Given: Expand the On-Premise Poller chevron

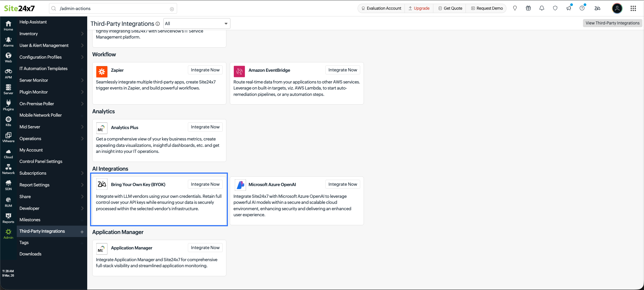Looking at the screenshot, I should 82,104.
